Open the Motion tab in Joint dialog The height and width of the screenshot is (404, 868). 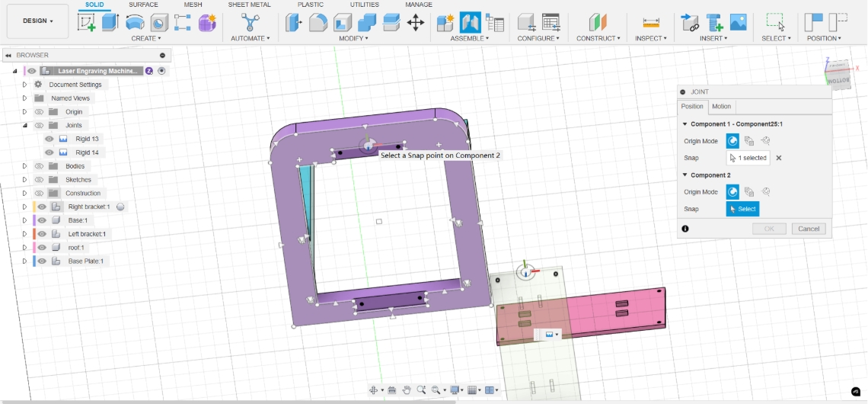[721, 107]
